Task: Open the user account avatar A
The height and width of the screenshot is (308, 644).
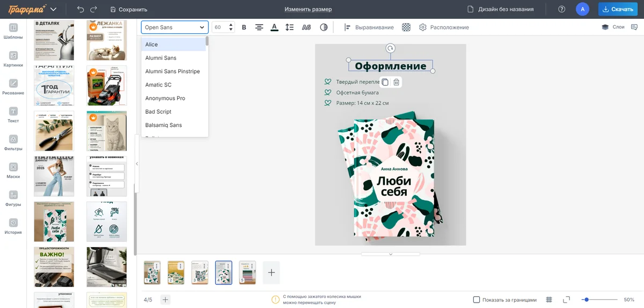Action: (582, 9)
